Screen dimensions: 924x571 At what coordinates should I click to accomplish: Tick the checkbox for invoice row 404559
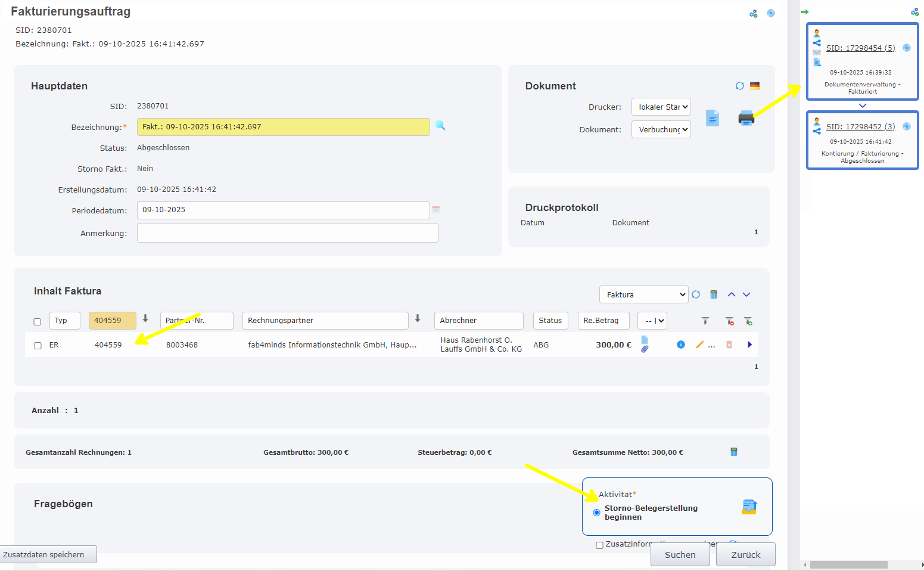point(38,346)
